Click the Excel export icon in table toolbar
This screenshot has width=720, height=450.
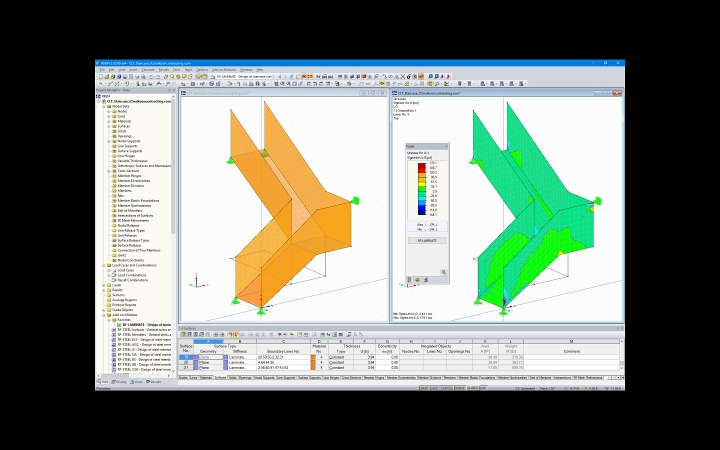[335, 334]
